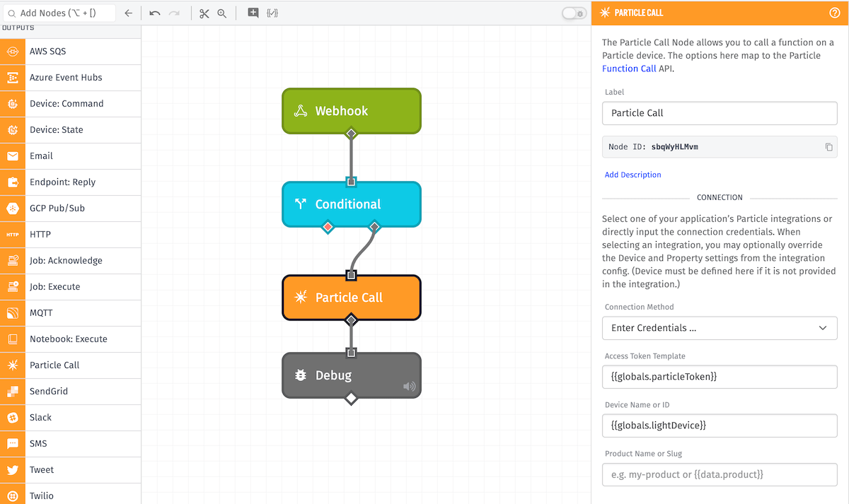
Task: Select the Webhook node on the canvas
Action: 352,111
